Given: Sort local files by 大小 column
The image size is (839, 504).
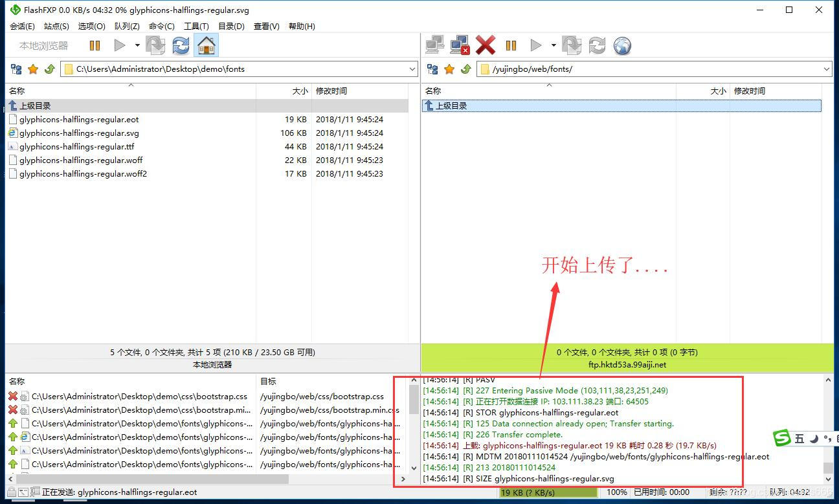Looking at the screenshot, I should pyautogui.click(x=284, y=91).
